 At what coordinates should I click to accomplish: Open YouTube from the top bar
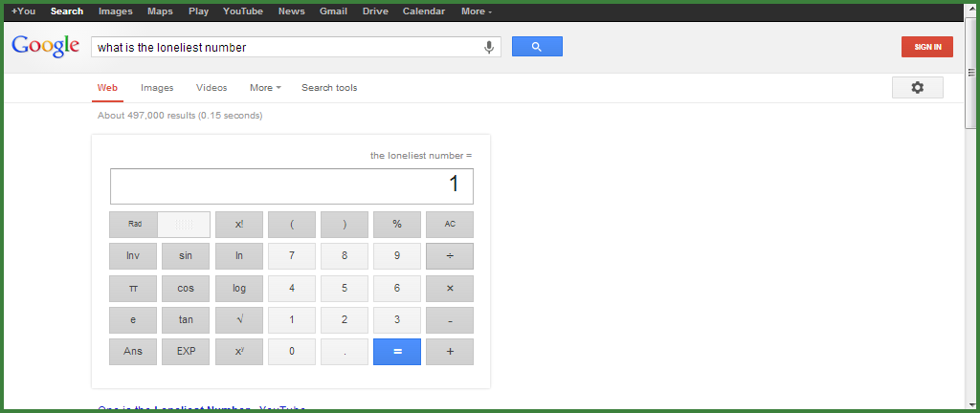(x=243, y=11)
